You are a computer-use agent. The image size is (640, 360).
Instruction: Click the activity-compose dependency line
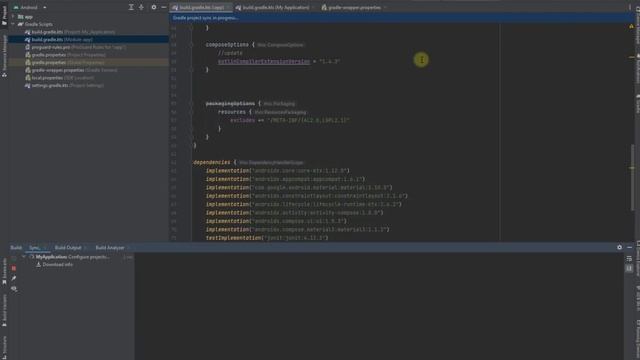coord(294,213)
